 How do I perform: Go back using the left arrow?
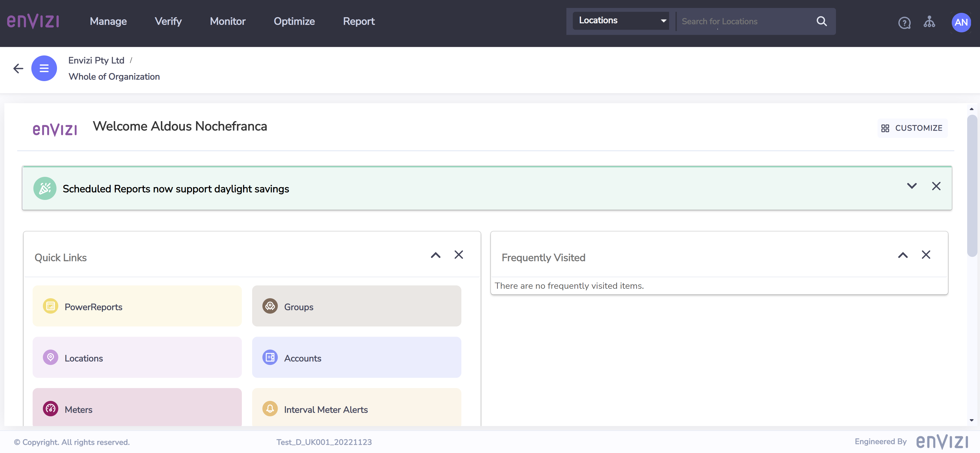point(18,69)
